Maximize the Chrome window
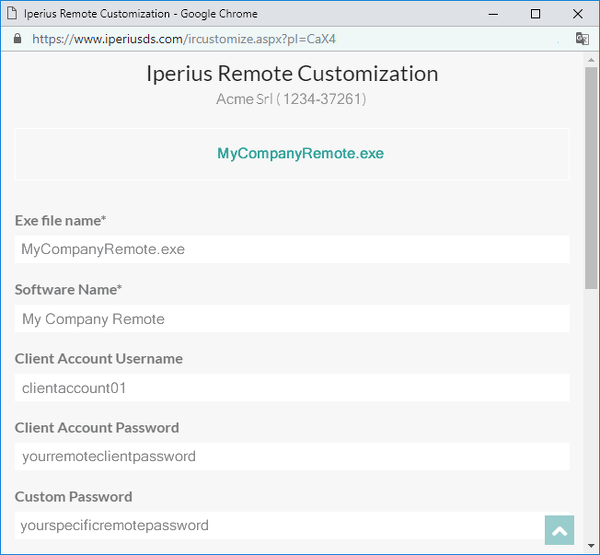 (535, 14)
